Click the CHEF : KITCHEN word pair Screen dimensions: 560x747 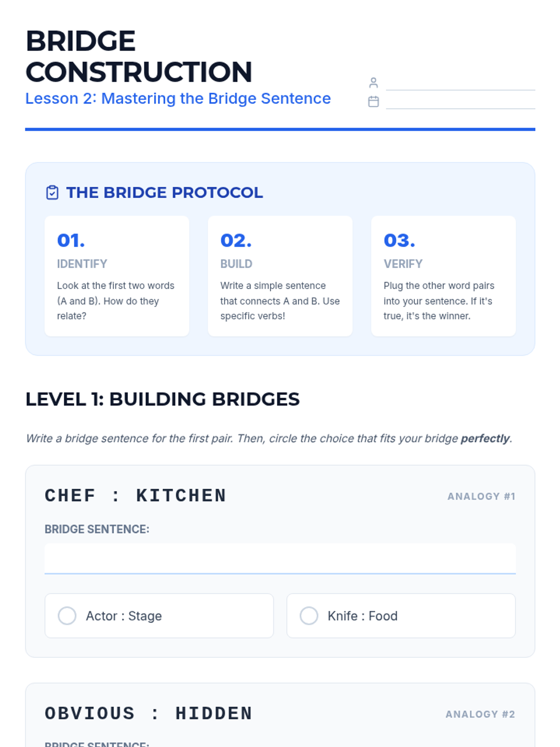pyautogui.click(x=135, y=495)
